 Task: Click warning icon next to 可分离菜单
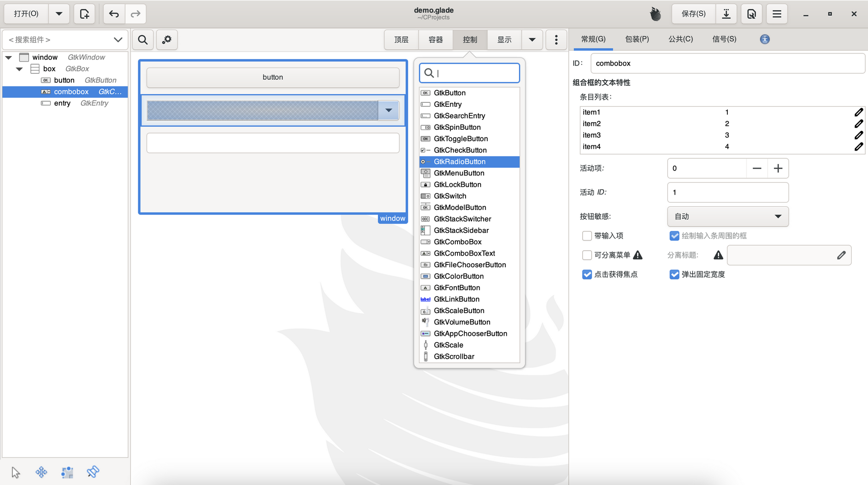638,255
